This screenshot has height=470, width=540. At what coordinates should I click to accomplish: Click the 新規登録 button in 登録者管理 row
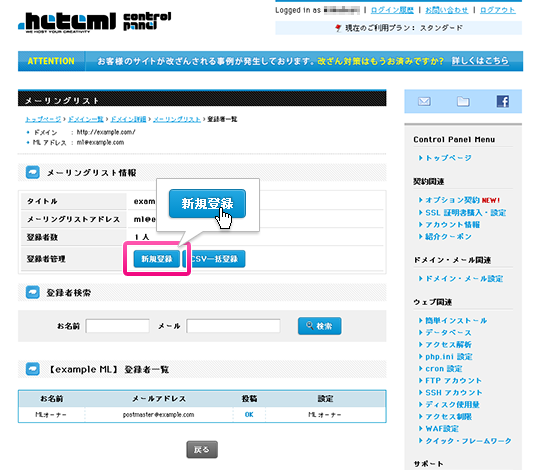tap(157, 259)
